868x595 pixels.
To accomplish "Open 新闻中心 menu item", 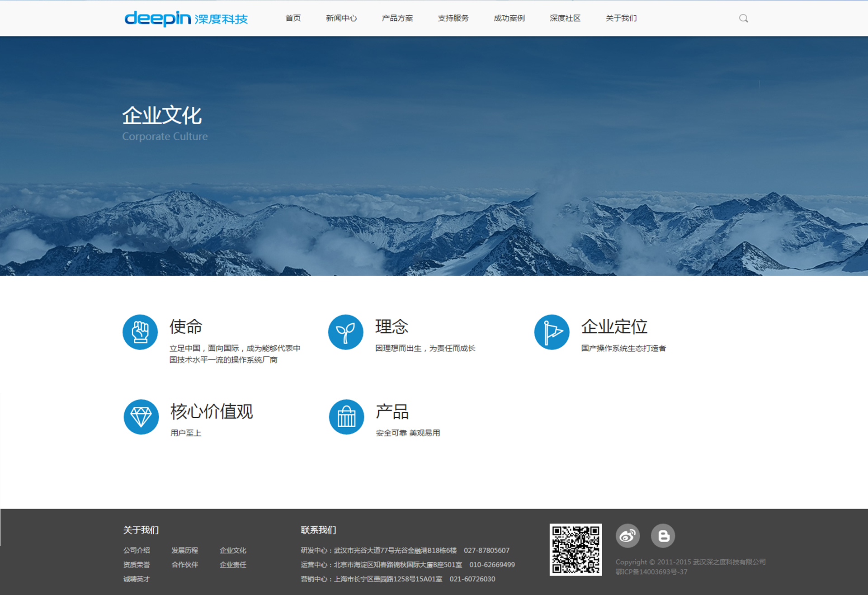I will (x=341, y=18).
